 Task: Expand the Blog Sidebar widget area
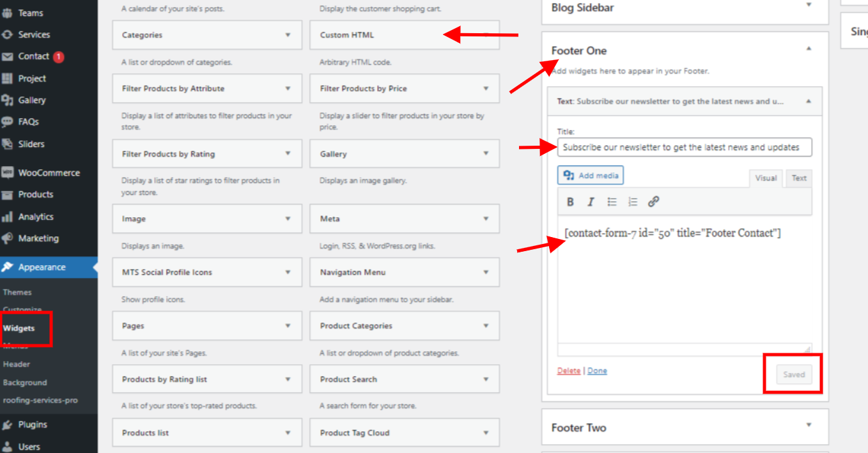pyautogui.click(x=809, y=4)
